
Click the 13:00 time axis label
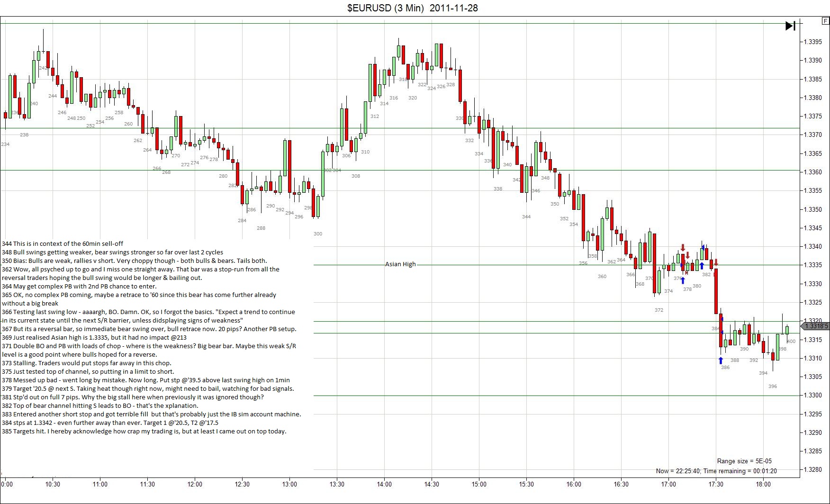pos(289,484)
